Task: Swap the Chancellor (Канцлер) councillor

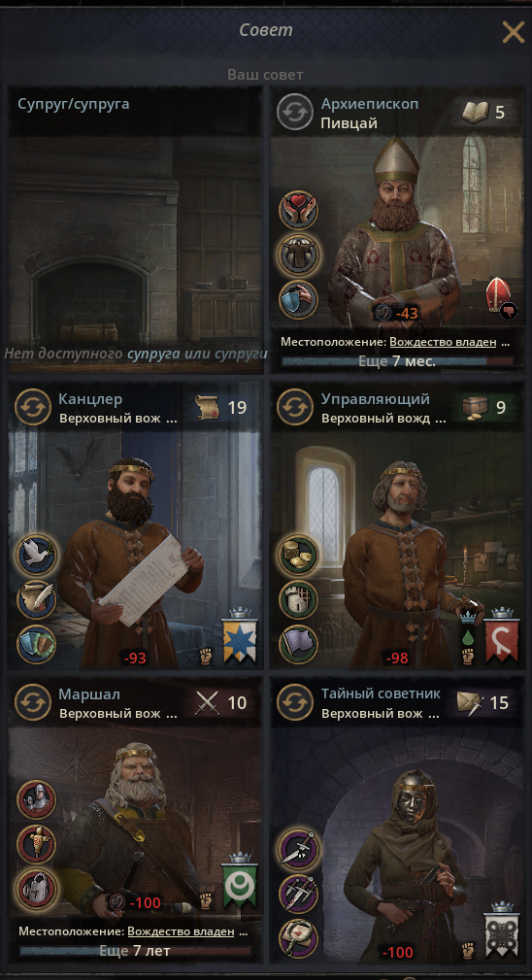Action: click(32, 407)
